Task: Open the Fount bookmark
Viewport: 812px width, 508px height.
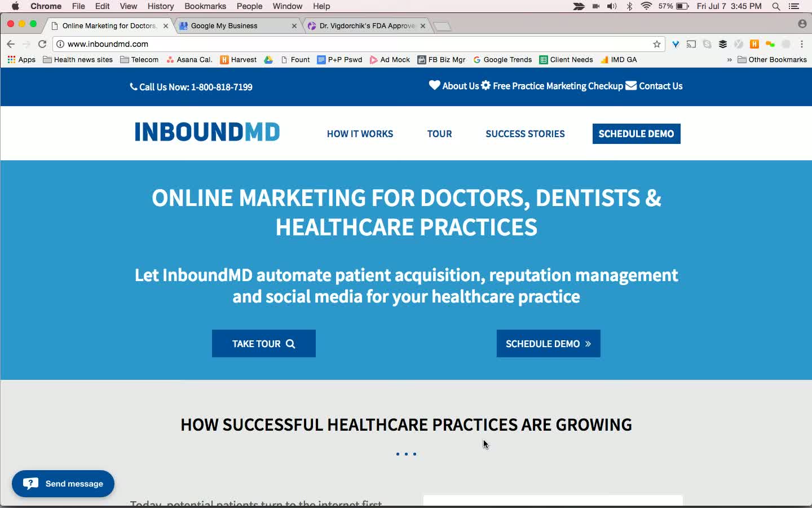Action: (295, 60)
